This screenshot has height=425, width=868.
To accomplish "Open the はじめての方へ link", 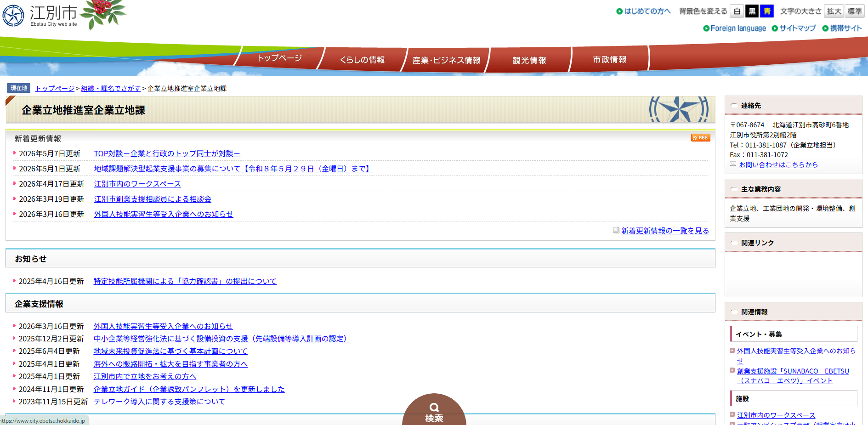I will pyautogui.click(x=644, y=11).
